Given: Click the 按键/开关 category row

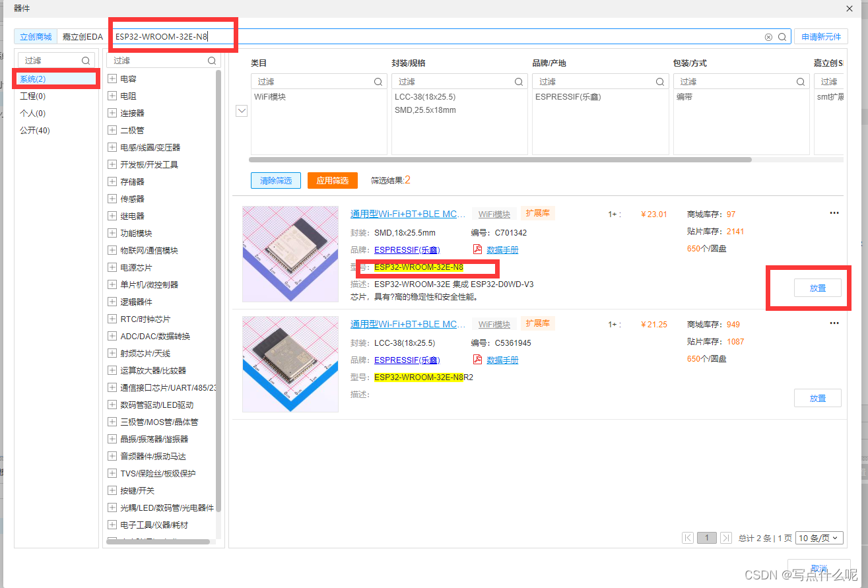Looking at the screenshot, I should click(x=137, y=490).
